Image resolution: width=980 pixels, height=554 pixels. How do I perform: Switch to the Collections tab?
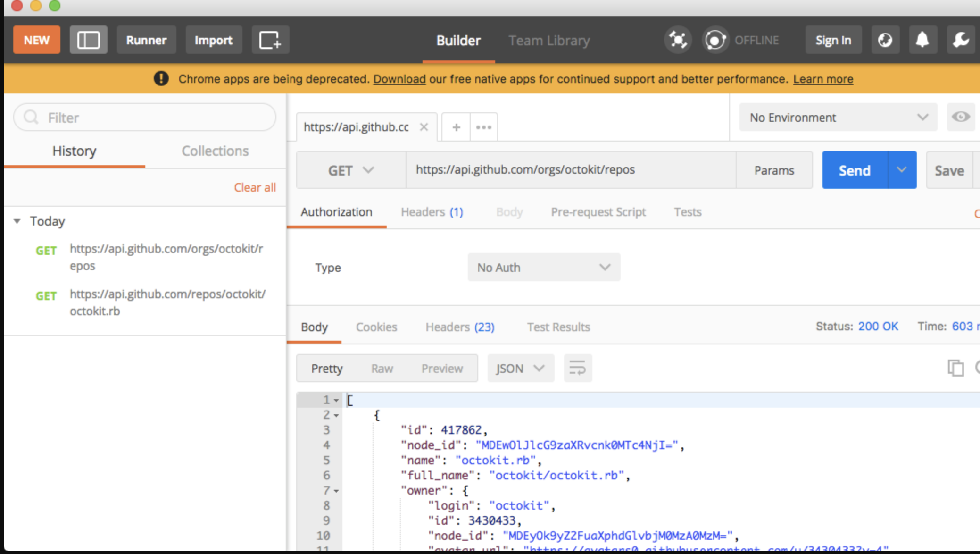[215, 151]
